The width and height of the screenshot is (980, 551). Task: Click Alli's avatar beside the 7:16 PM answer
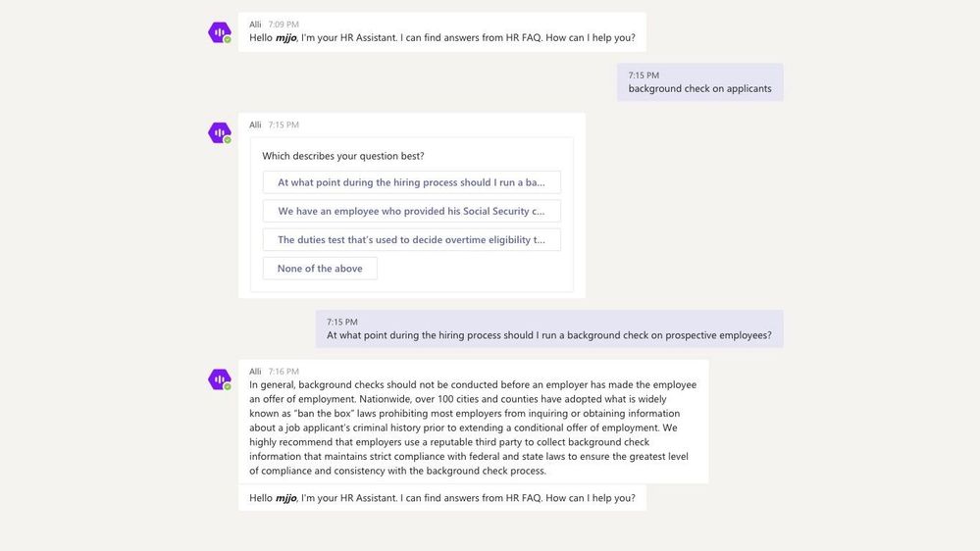(220, 379)
